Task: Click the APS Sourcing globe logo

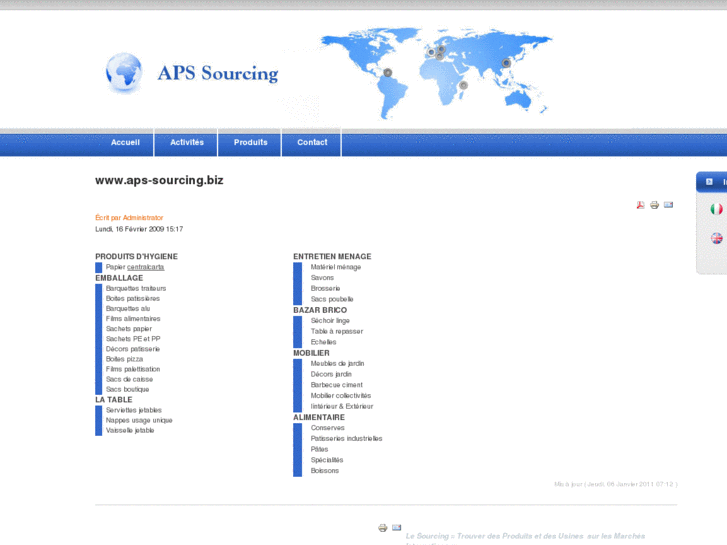Action: coord(123,73)
